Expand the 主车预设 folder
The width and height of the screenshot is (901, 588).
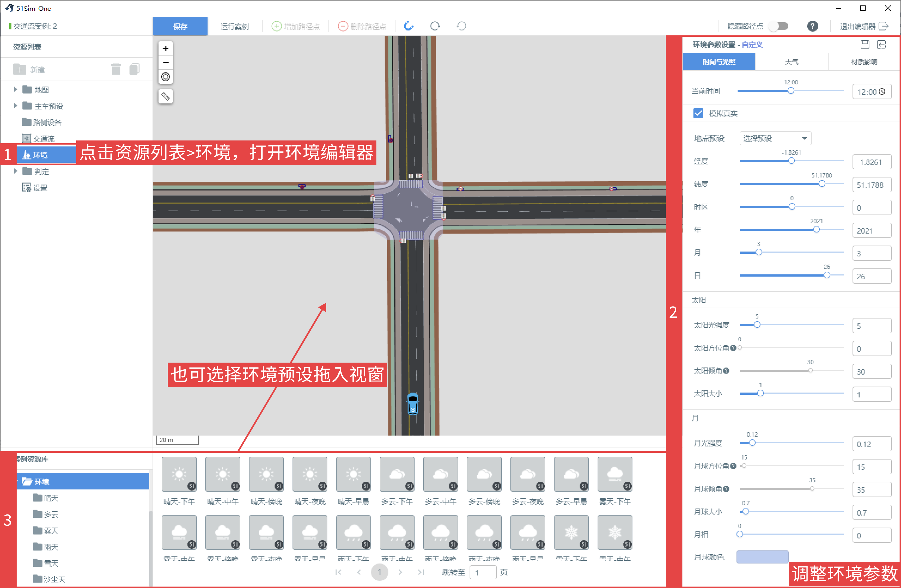(x=16, y=106)
